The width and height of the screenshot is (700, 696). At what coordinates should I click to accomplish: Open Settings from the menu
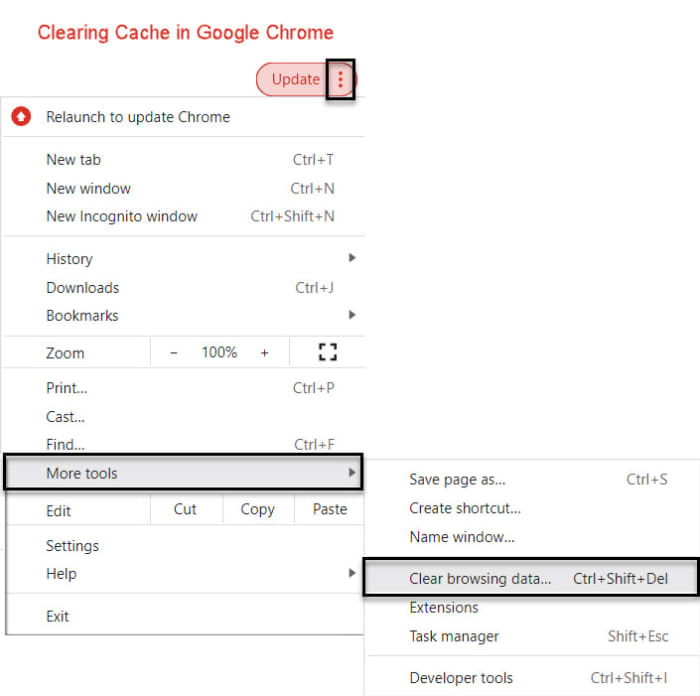(184, 546)
